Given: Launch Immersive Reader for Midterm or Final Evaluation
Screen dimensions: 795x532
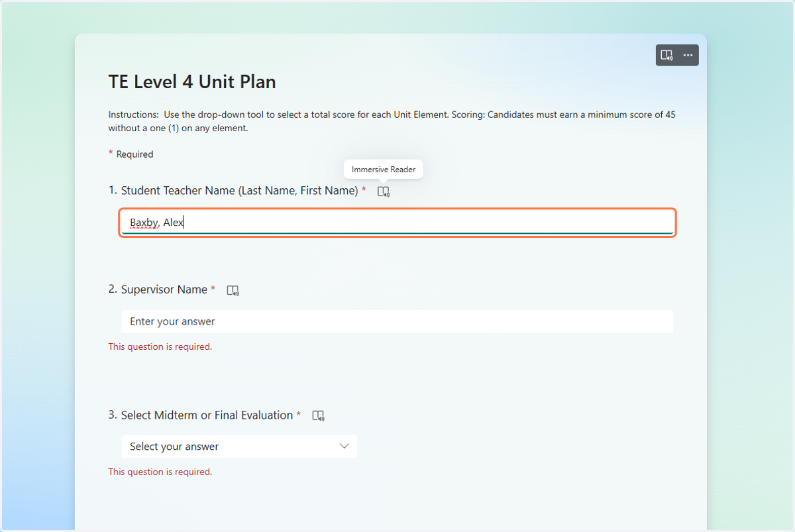Looking at the screenshot, I should [319, 416].
